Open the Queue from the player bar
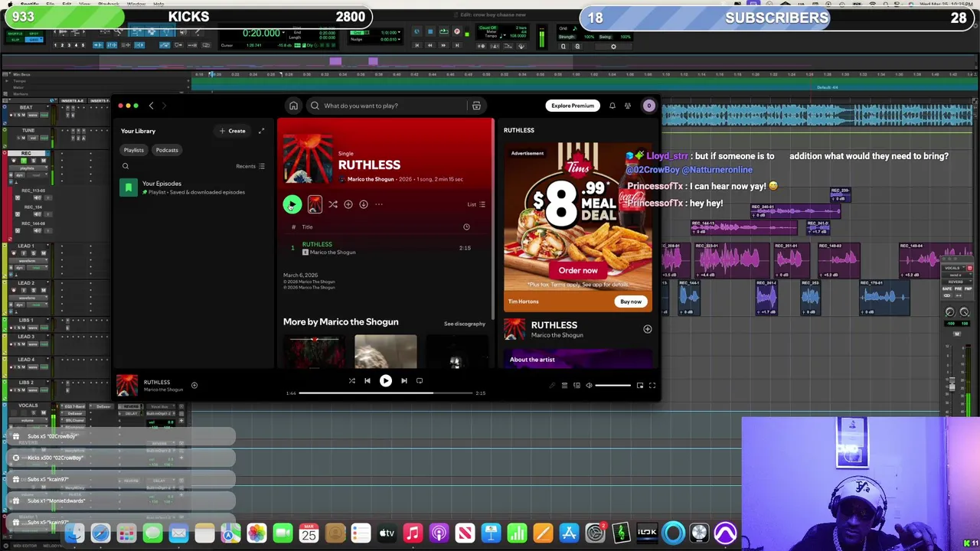Image resolution: width=980 pixels, height=551 pixels. click(x=564, y=386)
